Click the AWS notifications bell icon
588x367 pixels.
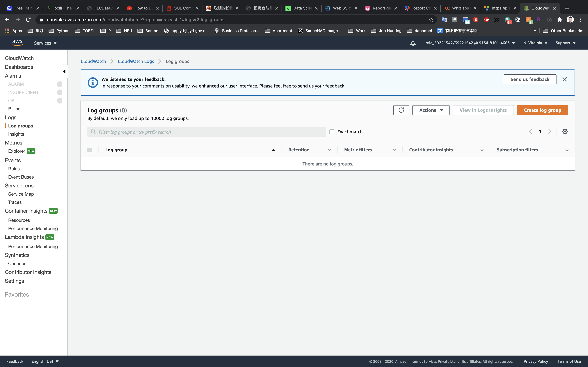point(413,43)
